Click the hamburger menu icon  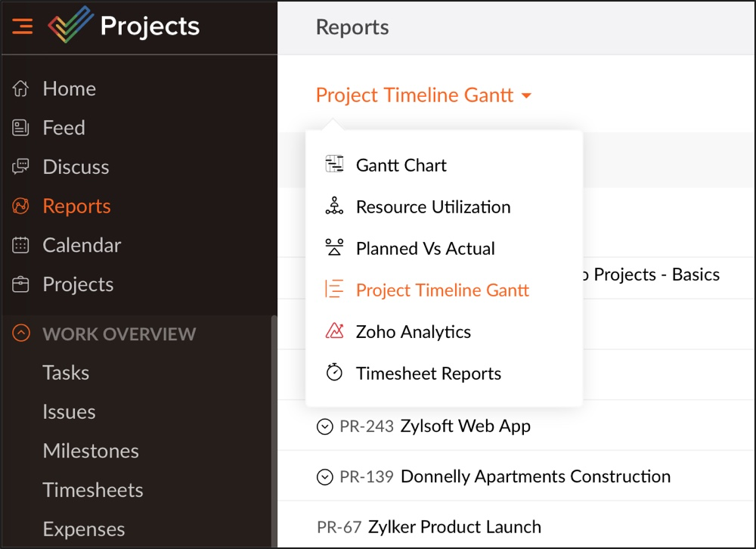(22, 26)
